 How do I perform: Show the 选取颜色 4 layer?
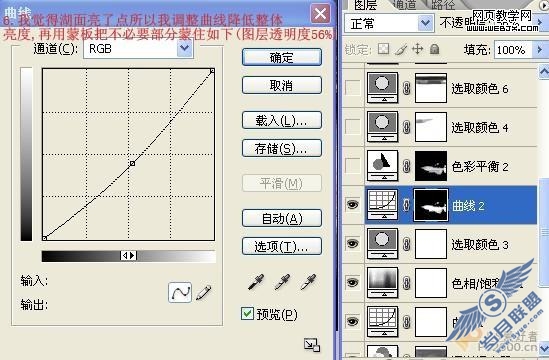(353, 126)
